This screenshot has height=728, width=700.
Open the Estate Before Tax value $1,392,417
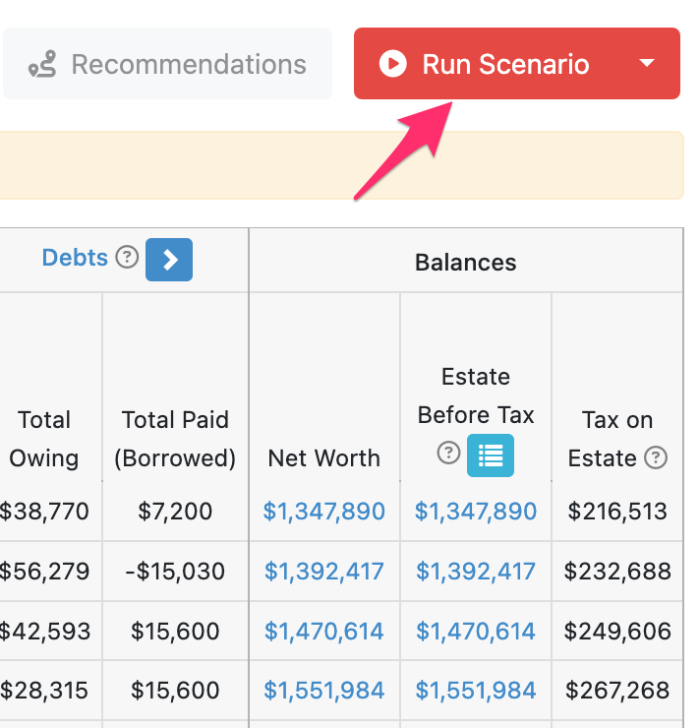tap(476, 571)
